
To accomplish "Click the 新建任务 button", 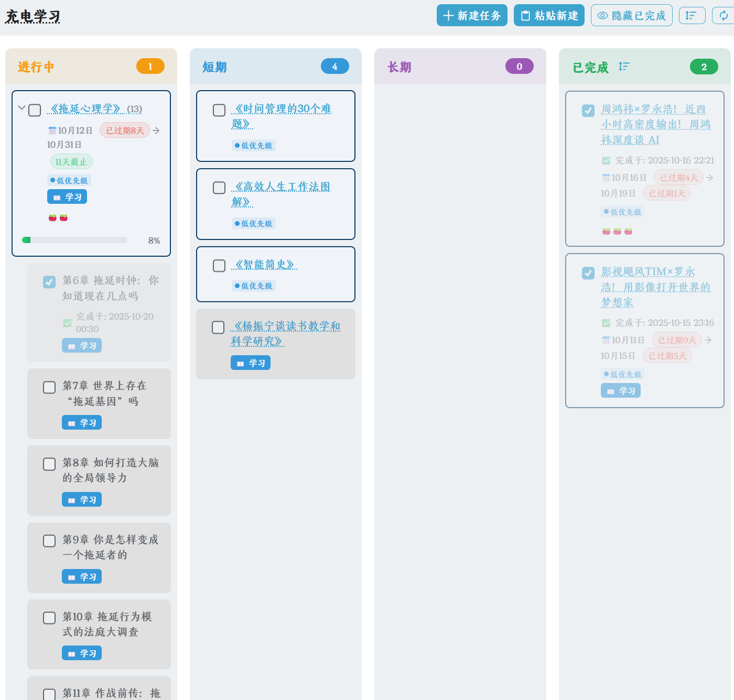I will [471, 15].
